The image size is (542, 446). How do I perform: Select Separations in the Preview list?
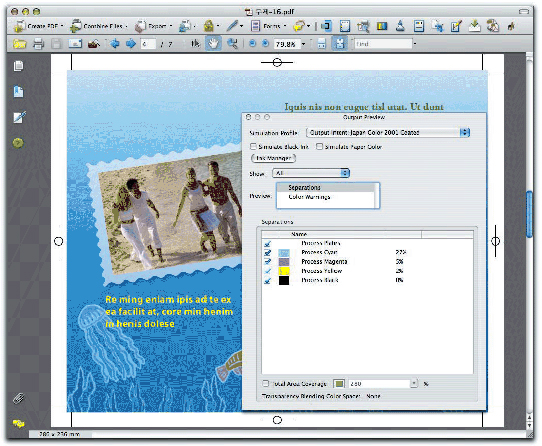click(325, 187)
